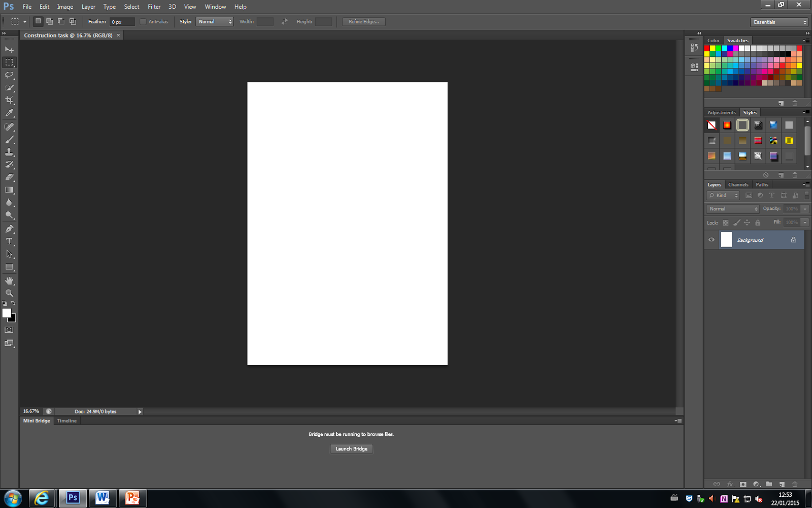
Task: Click the Windows Start button
Action: point(13,498)
